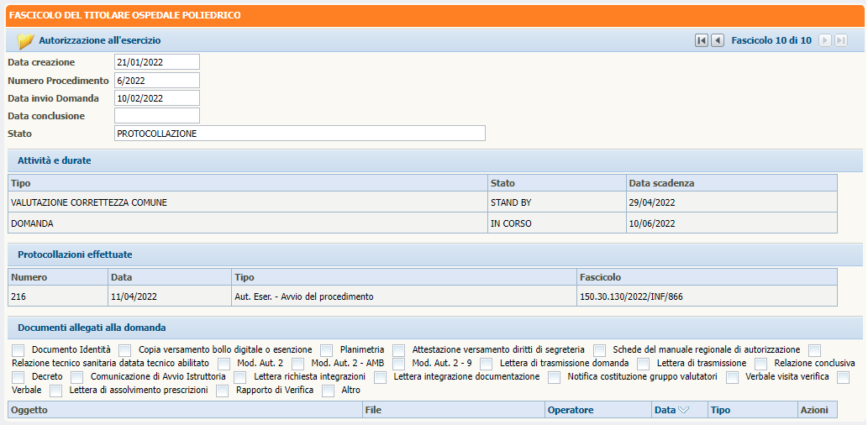868x425 pixels.
Task: Check the Mod. Aut. 2 - AMB box
Action: pyautogui.click(x=297, y=364)
